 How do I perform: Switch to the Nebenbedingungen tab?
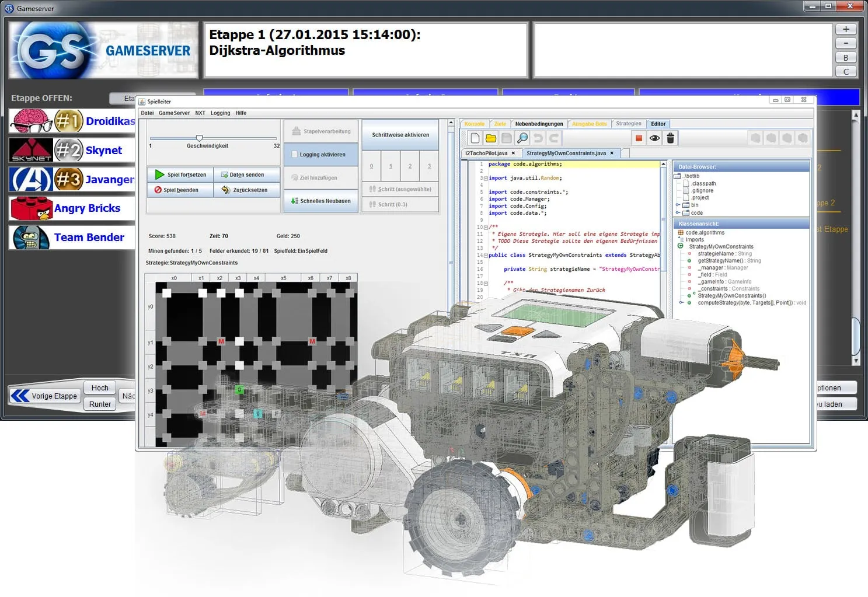point(539,124)
